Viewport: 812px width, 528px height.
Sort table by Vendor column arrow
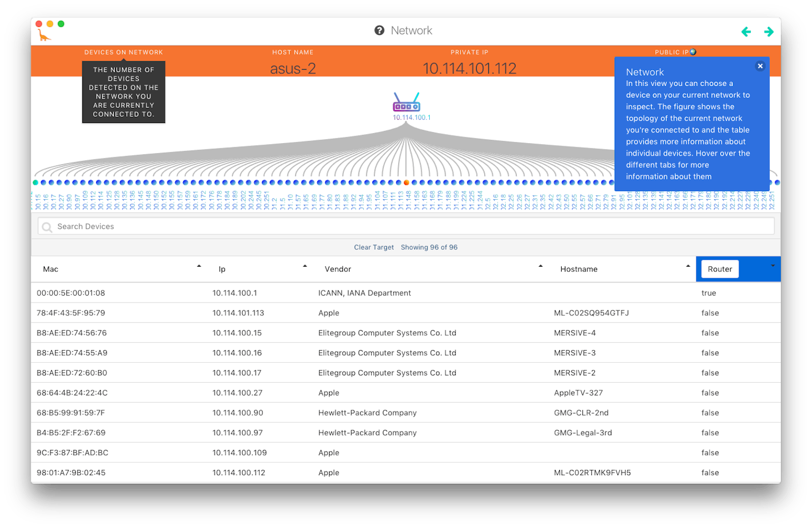point(541,266)
